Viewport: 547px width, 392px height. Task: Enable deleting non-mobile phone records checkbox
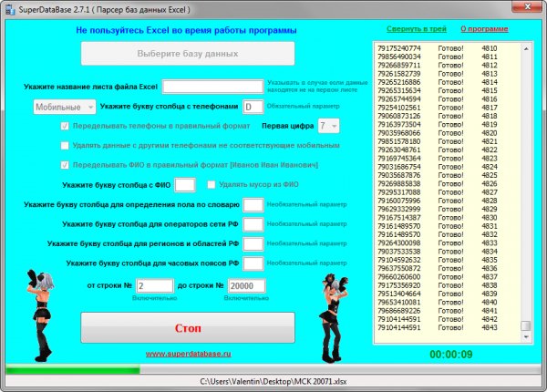point(65,146)
